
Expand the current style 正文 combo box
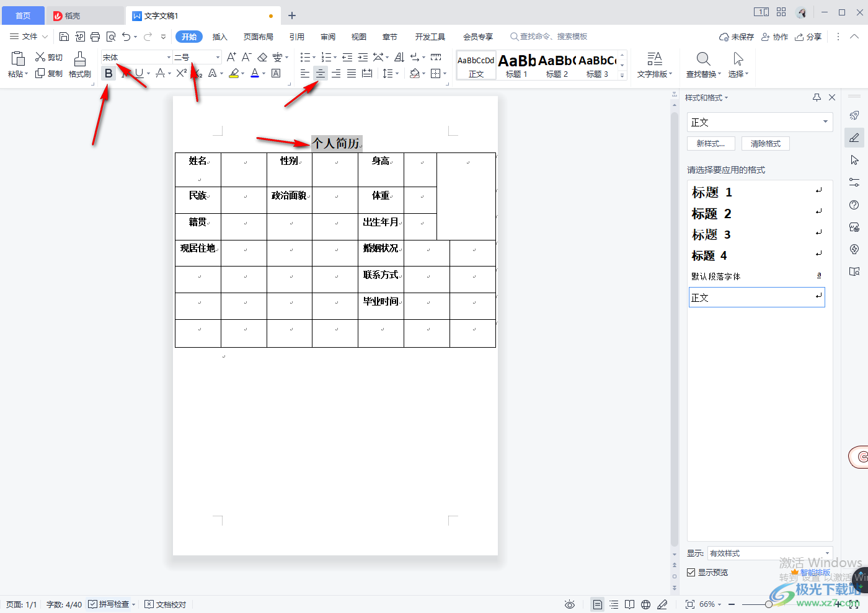(825, 121)
